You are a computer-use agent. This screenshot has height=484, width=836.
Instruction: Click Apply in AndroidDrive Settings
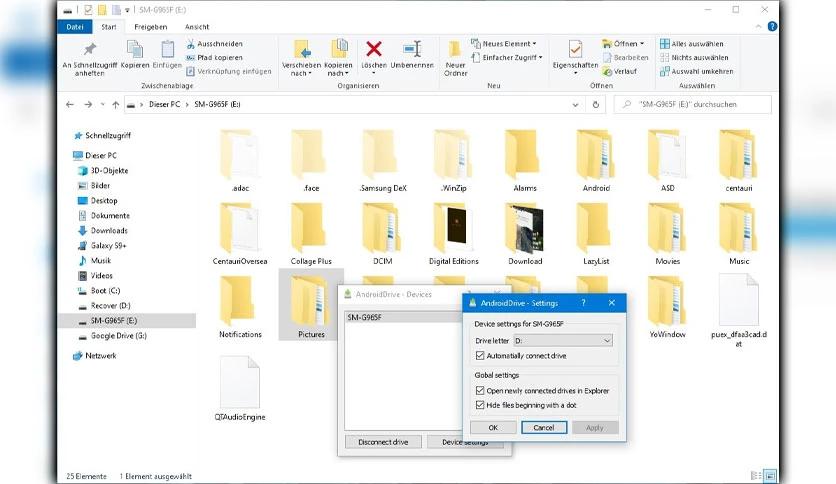pyautogui.click(x=595, y=427)
